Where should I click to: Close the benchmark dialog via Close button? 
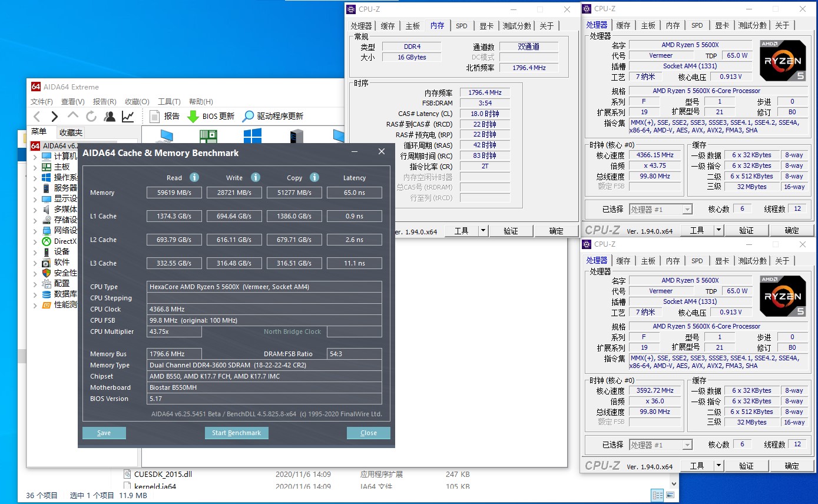369,433
